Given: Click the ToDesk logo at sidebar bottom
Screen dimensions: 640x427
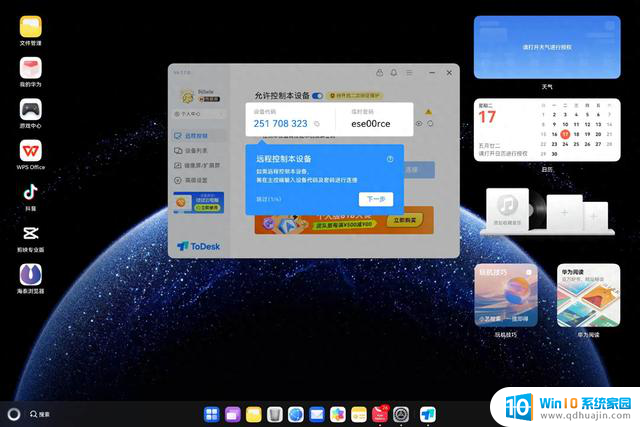Looking at the screenshot, I should pyautogui.click(x=199, y=246).
